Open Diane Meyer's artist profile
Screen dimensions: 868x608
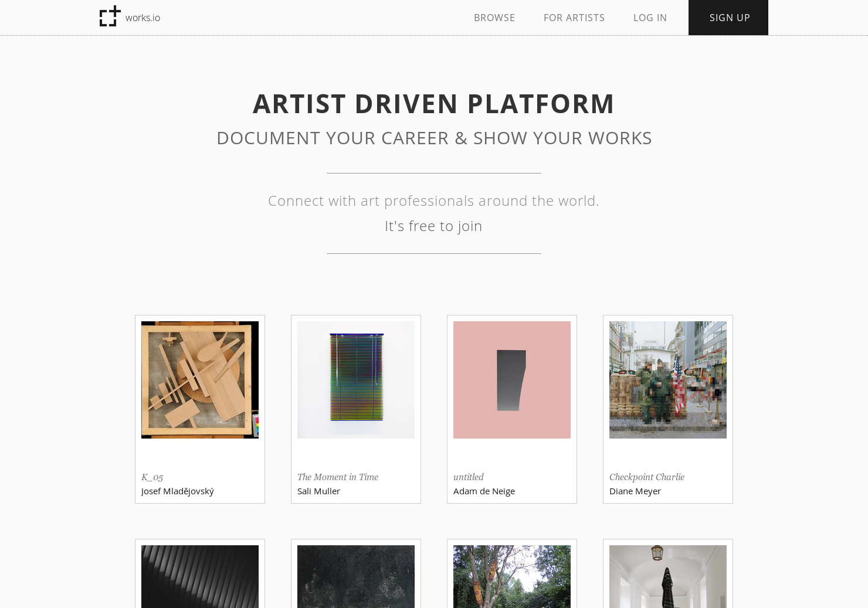pyautogui.click(x=635, y=491)
